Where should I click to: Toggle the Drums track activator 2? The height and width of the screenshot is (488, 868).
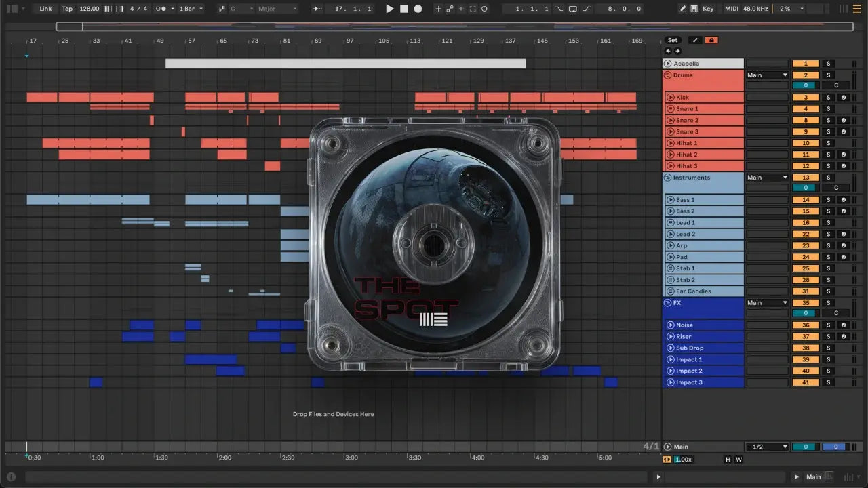pos(806,75)
